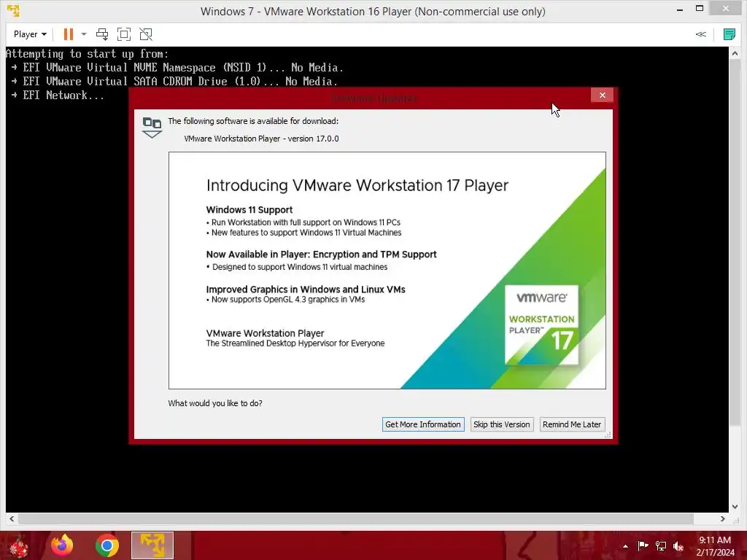
Task: Open the clock showing 9:11 AM
Action: coord(715,546)
